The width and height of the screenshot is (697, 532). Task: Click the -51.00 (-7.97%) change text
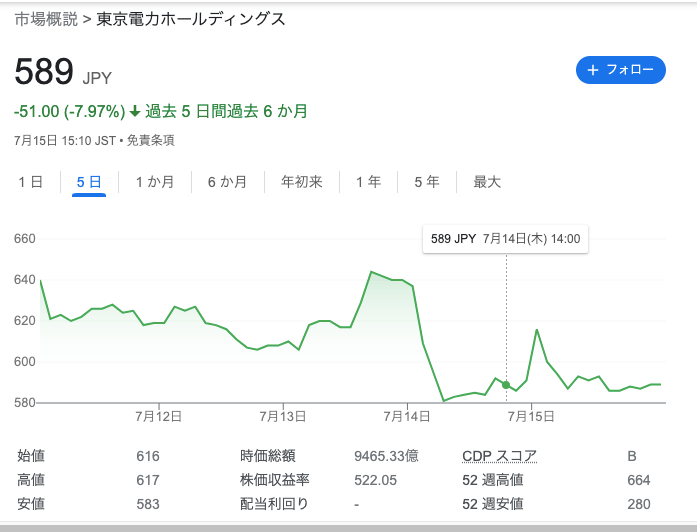point(70,111)
